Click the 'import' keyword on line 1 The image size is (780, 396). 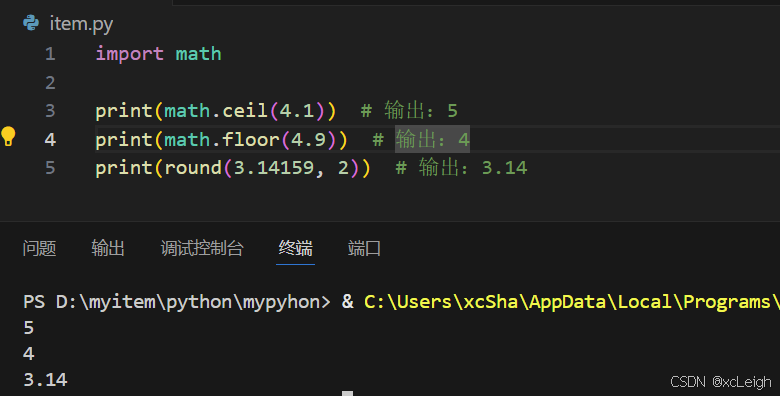[x=129, y=54]
